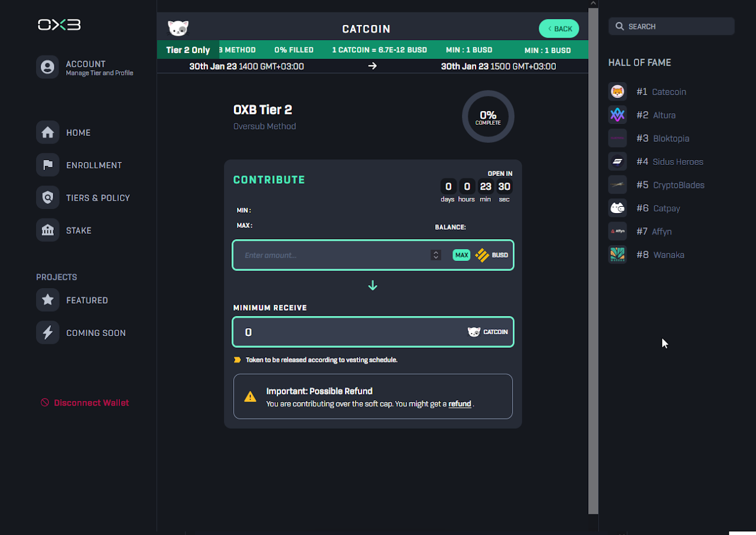Click the green down arrow icon
Viewport: 756px width, 535px height.
coord(373,286)
